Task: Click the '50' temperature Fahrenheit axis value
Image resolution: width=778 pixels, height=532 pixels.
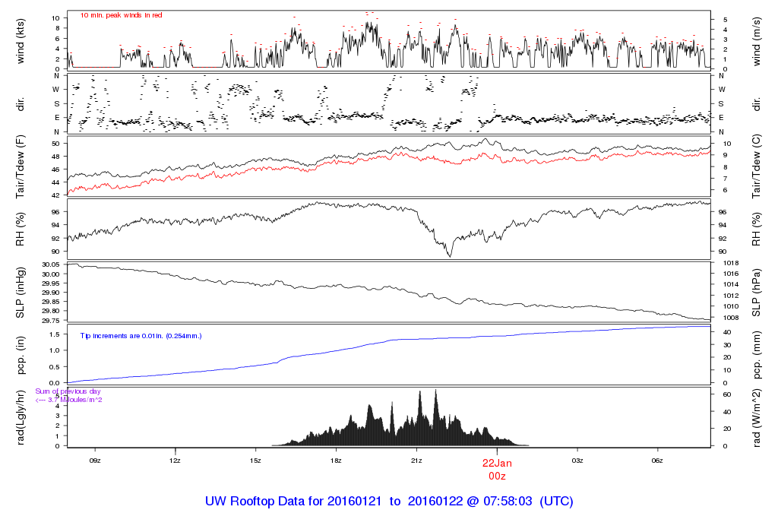Action: tap(56, 144)
